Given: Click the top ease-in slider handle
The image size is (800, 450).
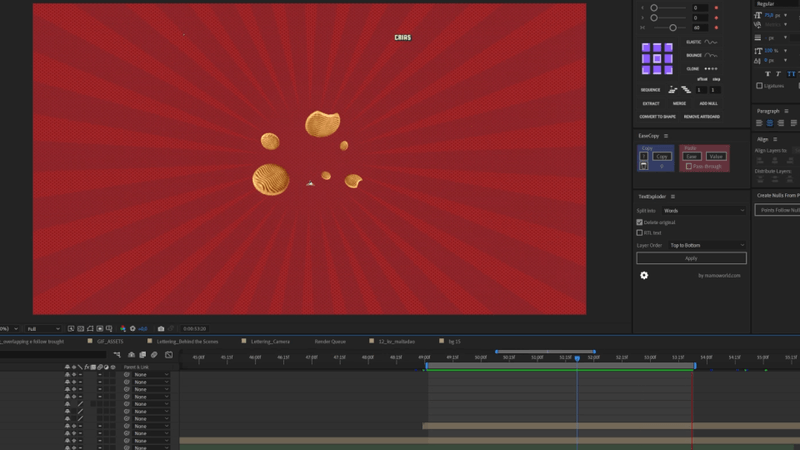Looking at the screenshot, I should tap(654, 8).
